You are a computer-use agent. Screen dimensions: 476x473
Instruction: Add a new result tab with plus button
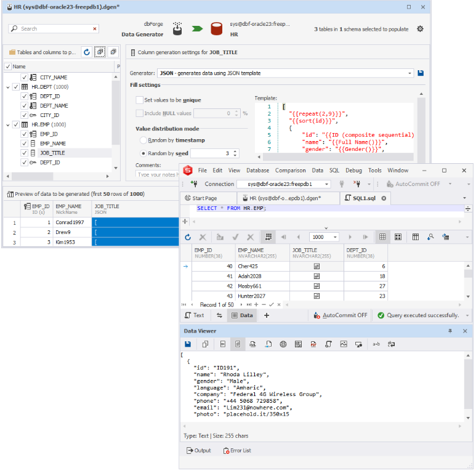coord(267,315)
